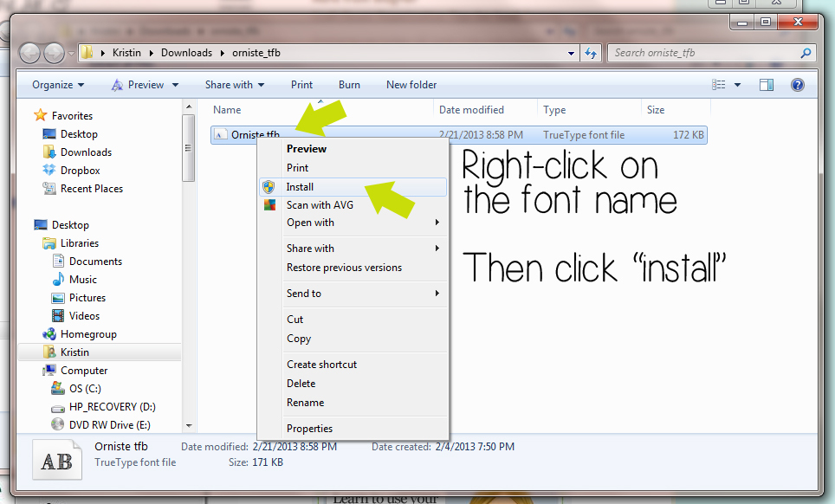The image size is (835, 504).
Task: Click the Videos library icon
Action: (58, 315)
